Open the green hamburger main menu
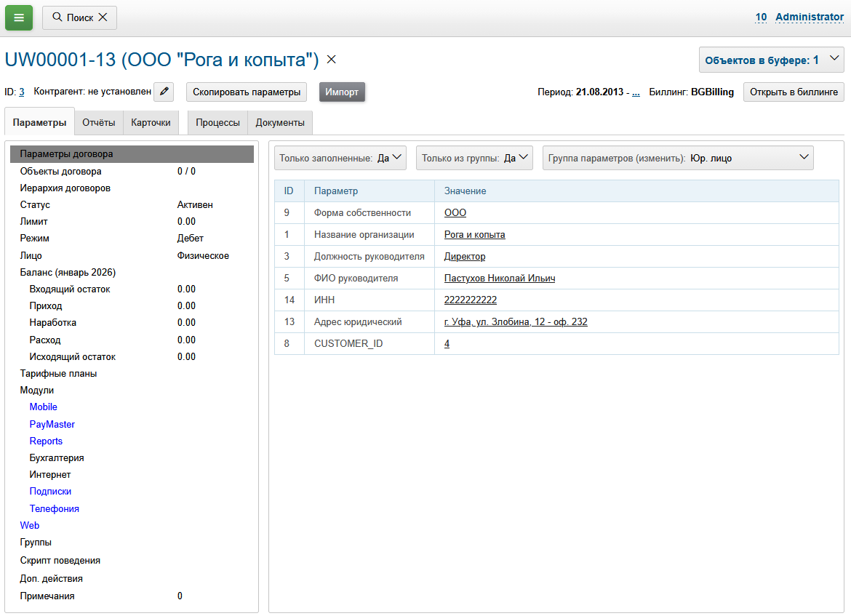The width and height of the screenshot is (851, 616). tap(19, 17)
